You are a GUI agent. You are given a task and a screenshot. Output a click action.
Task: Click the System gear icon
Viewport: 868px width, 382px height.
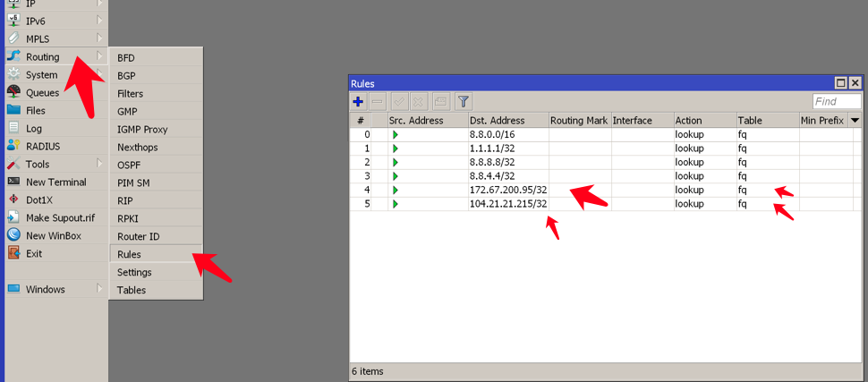coord(14,75)
